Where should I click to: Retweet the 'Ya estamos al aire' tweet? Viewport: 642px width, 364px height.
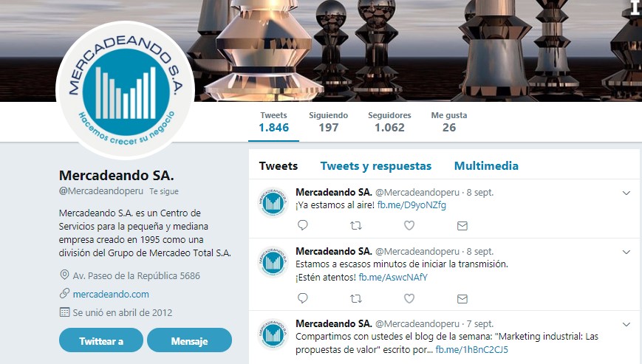pyautogui.click(x=356, y=225)
